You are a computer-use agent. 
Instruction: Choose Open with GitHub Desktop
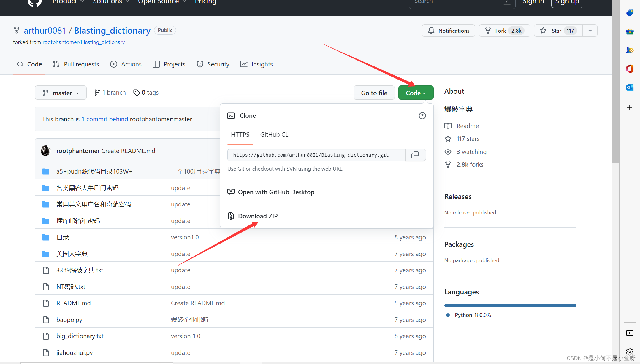click(276, 192)
